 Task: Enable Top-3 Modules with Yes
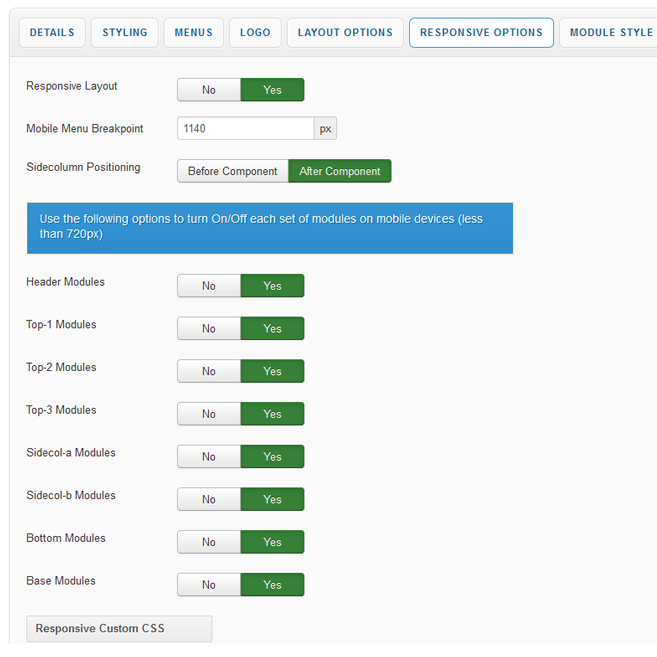tap(272, 414)
